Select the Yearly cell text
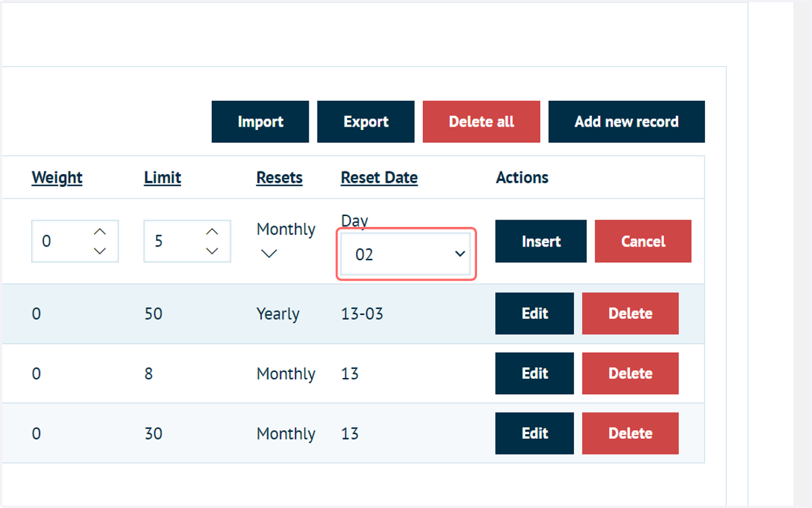This screenshot has height=508, width=812. point(278,314)
